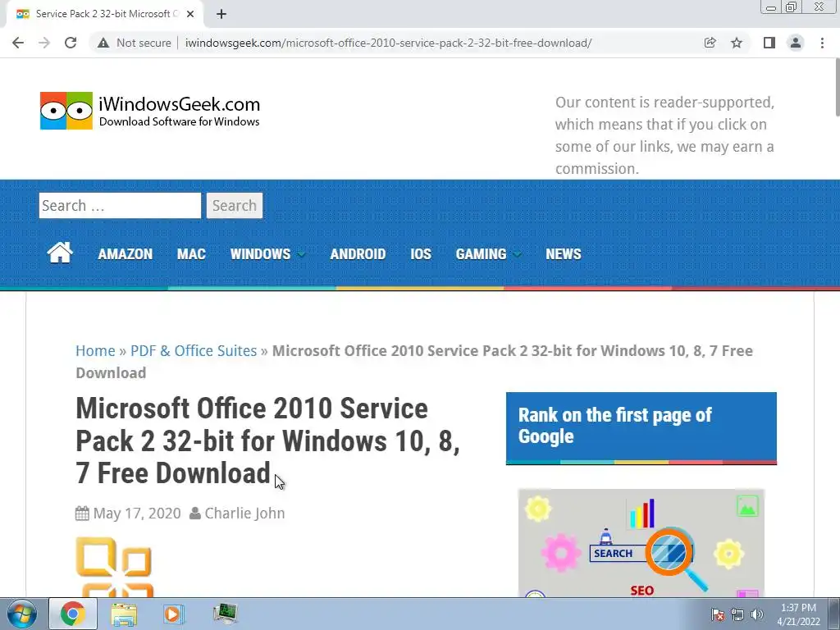
Task: Expand the GAMING submenu arrow
Action: tap(517, 254)
